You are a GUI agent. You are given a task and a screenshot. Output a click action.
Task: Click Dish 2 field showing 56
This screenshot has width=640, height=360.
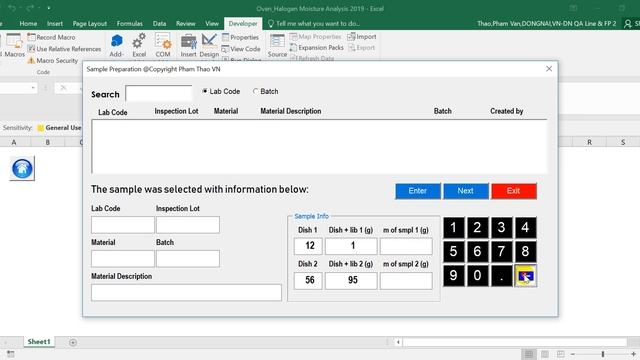308,280
